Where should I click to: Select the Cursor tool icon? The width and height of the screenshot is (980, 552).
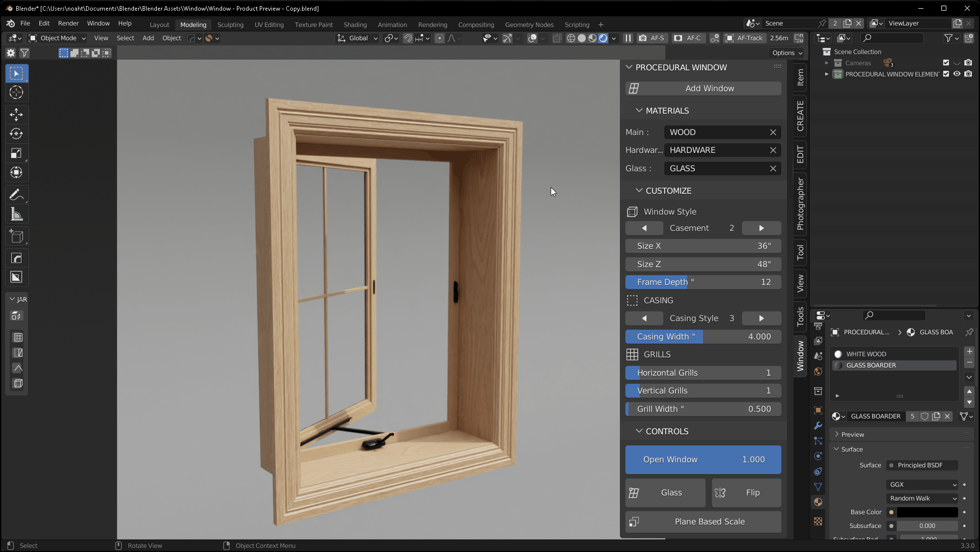tap(16, 93)
